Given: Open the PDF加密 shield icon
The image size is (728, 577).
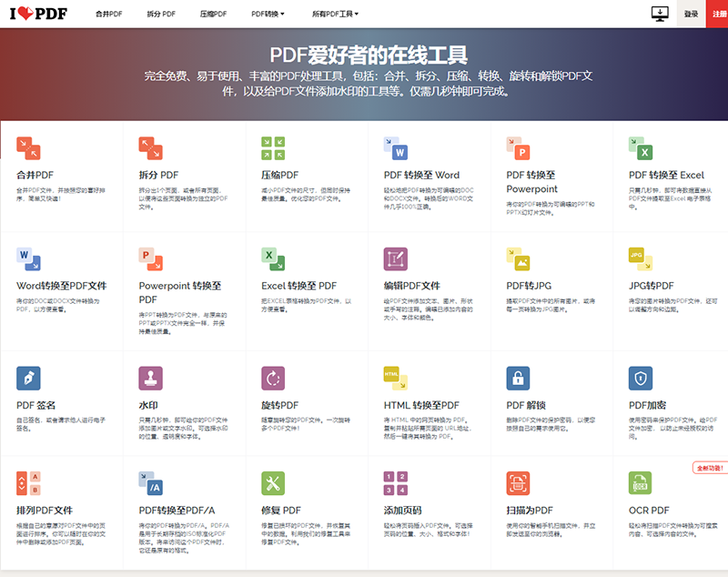Looking at the screenshot, I should point(641,379).
